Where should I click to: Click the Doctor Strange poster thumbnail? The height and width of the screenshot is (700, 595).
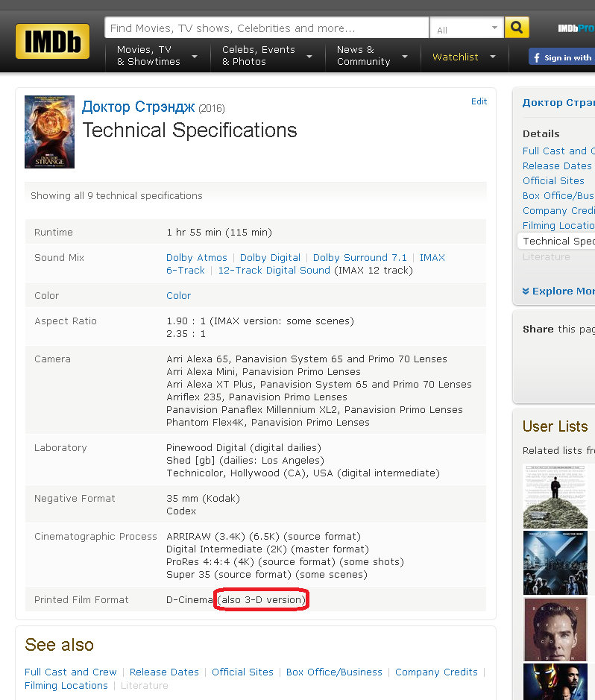click(x=49, y=132)
